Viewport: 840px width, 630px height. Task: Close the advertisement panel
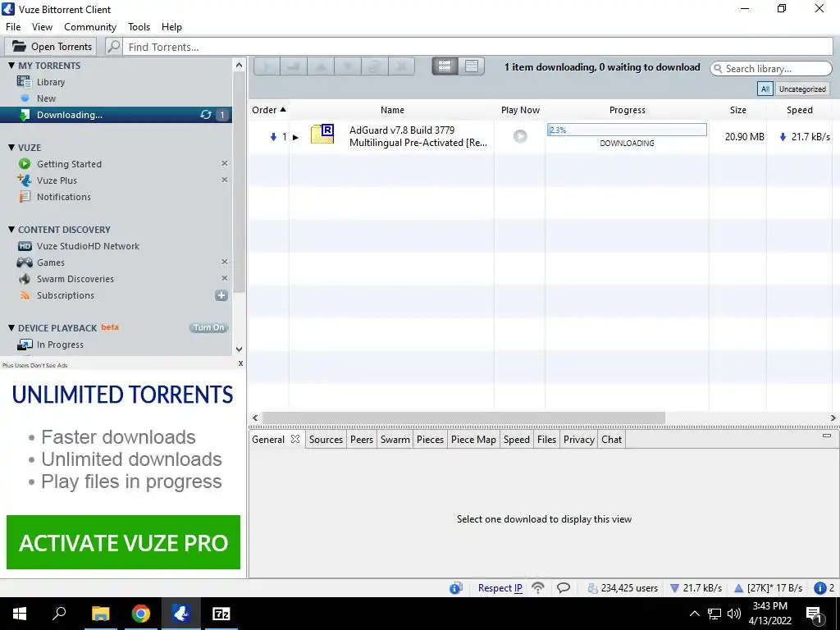coord(240,363)
